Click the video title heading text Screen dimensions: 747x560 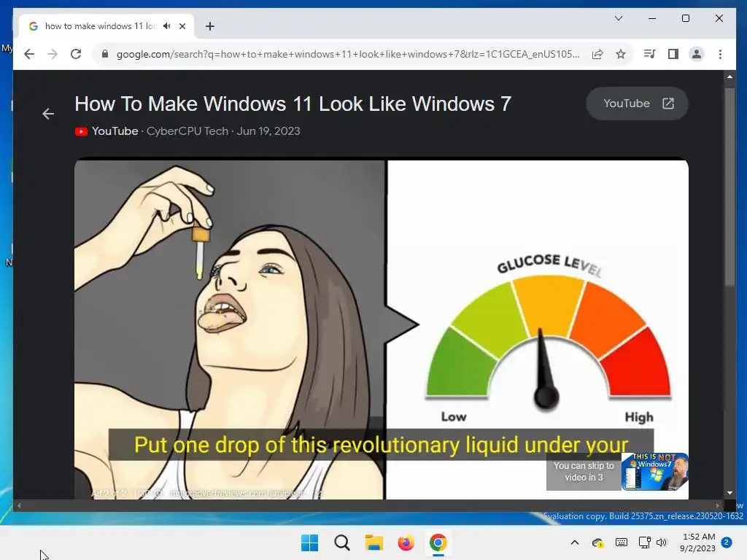[293, 104]
